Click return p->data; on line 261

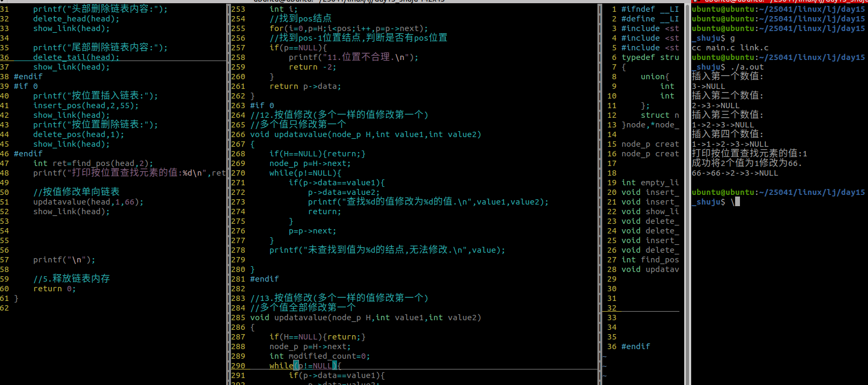(x=305, y=86)
